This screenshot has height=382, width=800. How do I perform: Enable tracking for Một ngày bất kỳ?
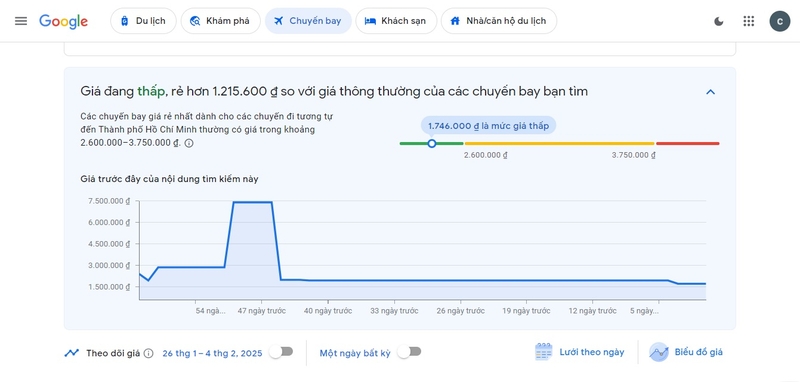click(409, 351)
